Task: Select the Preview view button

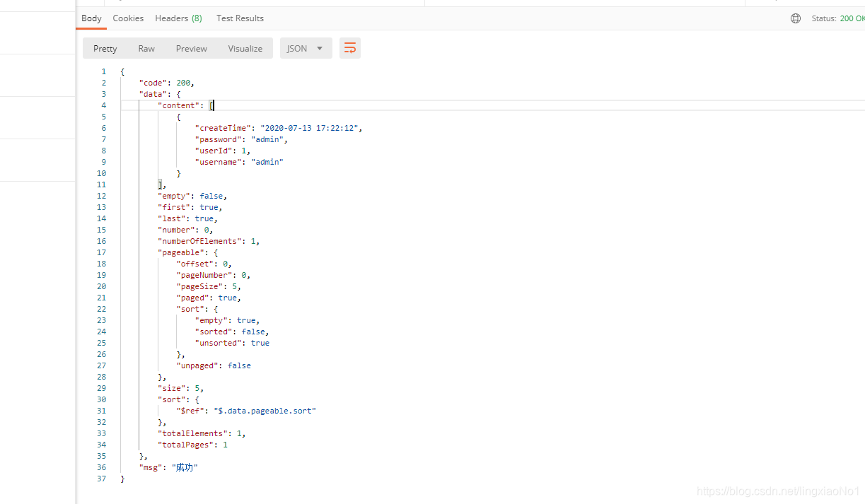Action: click(192, 49)
